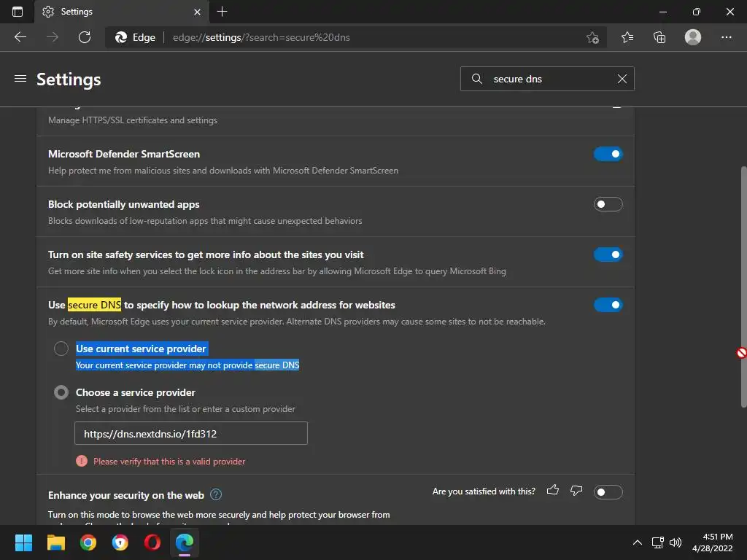747x560 pixels.
Task: Open a new tab with plus button
Action: (222, 12)
